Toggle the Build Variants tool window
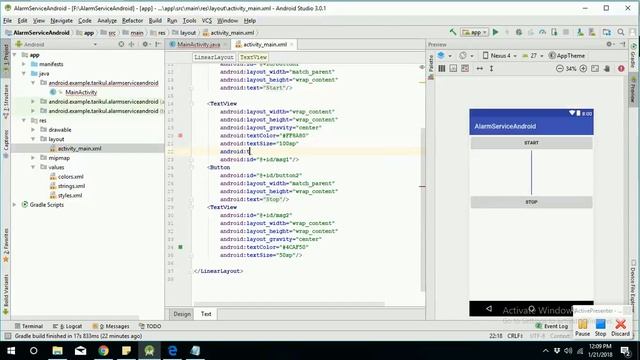The height and width of the screenshot is (360, 640). [x=6, y=294]
